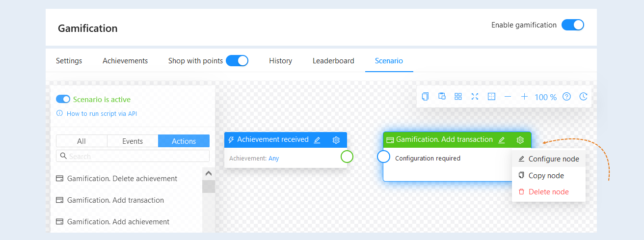Open the help question mark icon
Screen dimensions: 644x240
click(566, 97)
